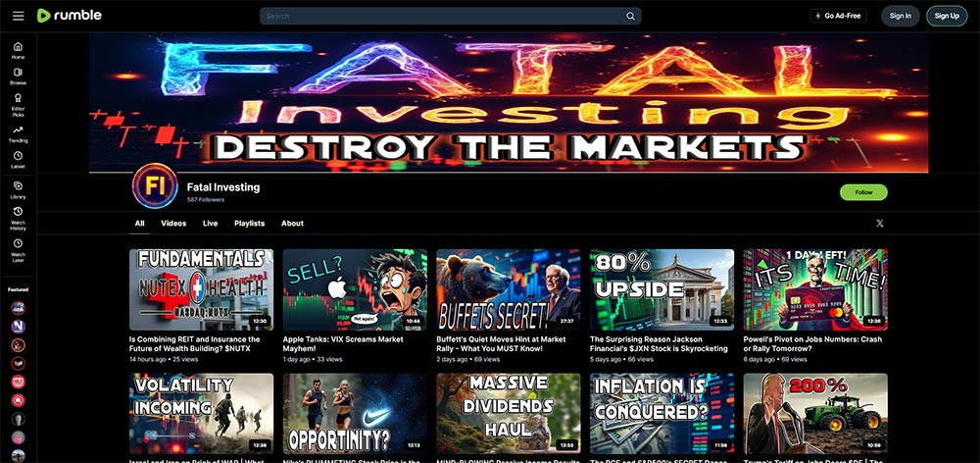Click the '6 days ago • 69 views' text
The height and width of the screenshot is (463, 980).
[x=775, y=359]
